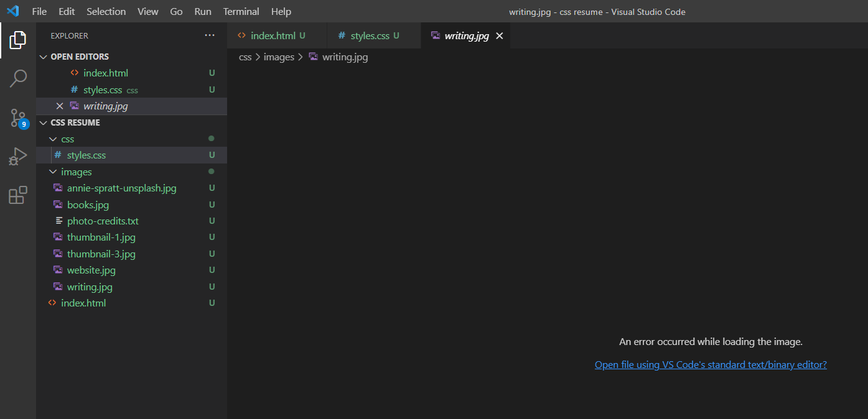
Task: Open the Extensions view
Action: point(18,195)
